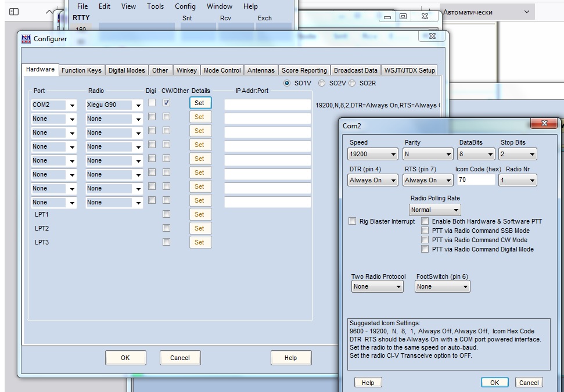Click the N1MM Configurer window icon
Screen dimensions: 564x392
pyautogui.click(x=26, y=39)
